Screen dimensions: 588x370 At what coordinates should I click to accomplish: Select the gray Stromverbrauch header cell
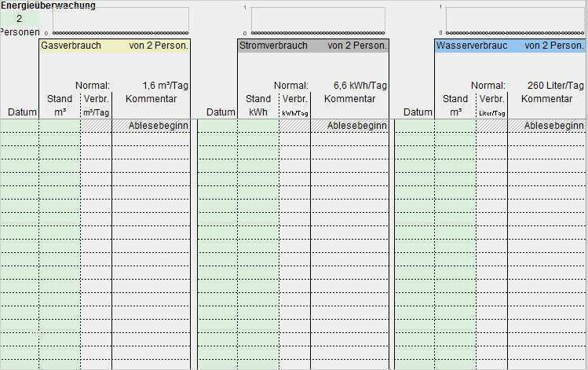[x=269, y=46]
